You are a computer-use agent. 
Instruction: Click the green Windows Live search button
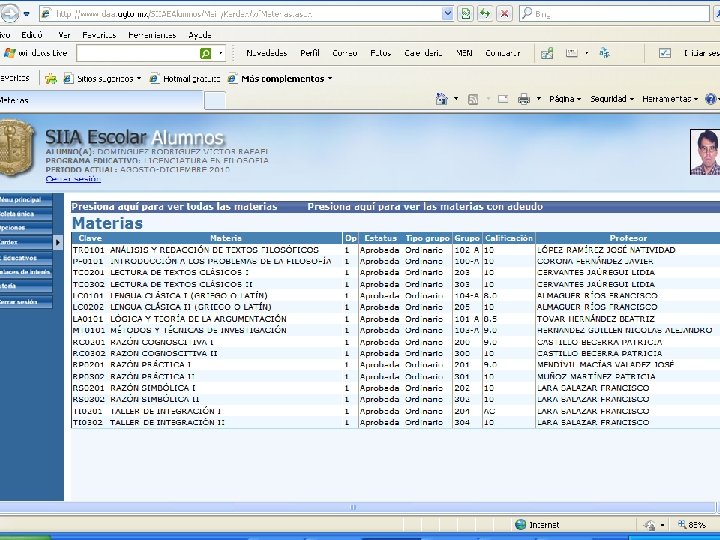click(x=206, y=54)
